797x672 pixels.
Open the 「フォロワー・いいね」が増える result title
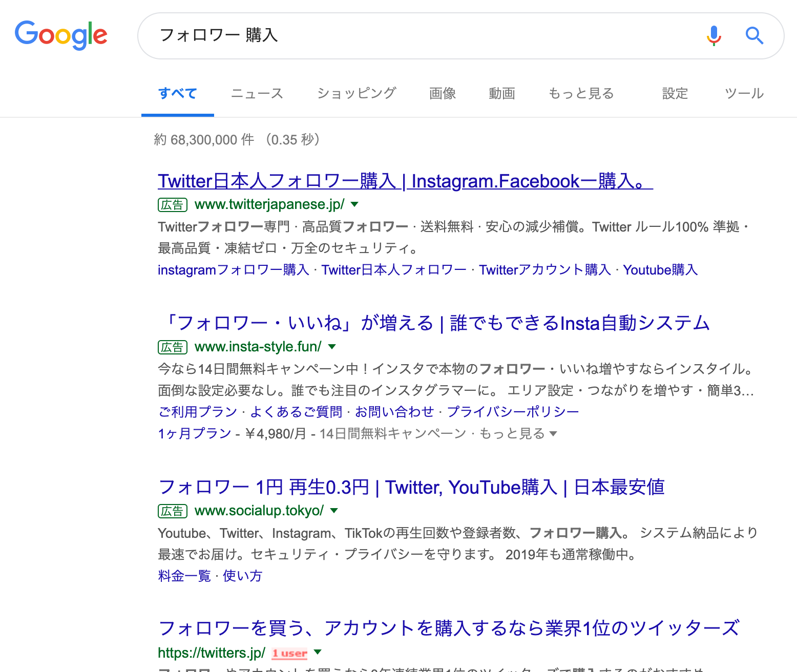coord(434,323)
